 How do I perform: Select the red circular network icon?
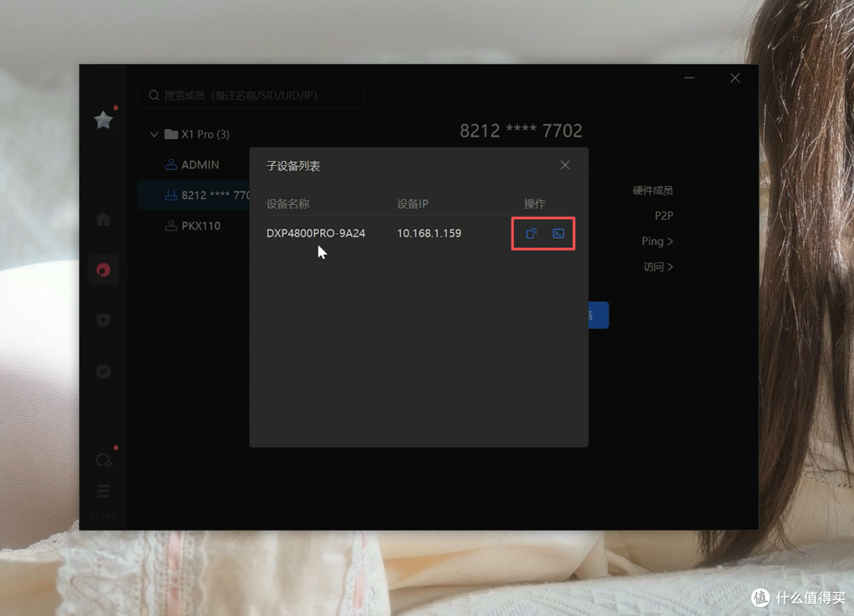click(x=104, y=270)
